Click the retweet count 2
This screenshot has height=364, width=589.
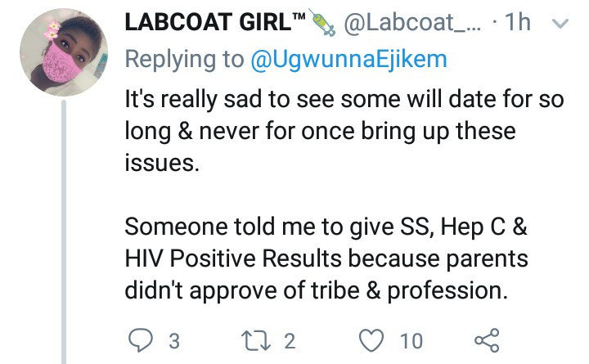tap(289, 339)
